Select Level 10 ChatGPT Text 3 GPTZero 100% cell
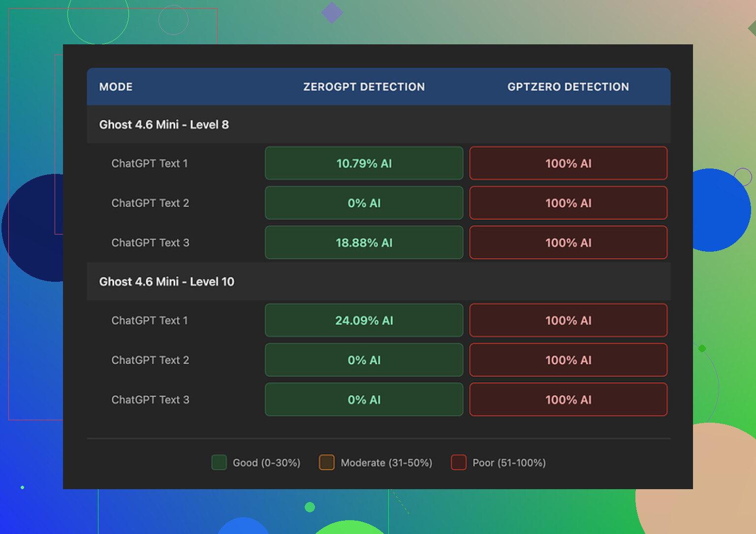Viewport: 756px width, 534px height. pos(568,400)
